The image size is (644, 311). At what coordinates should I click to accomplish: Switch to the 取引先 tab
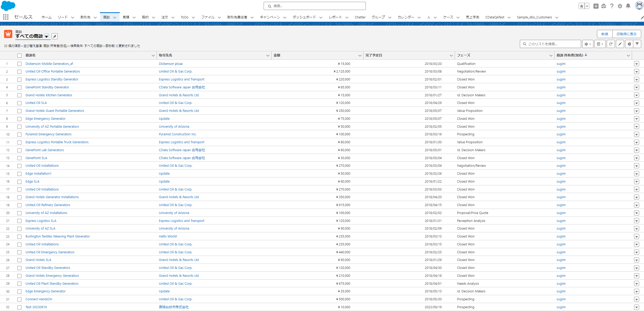[x=85, y=17]
